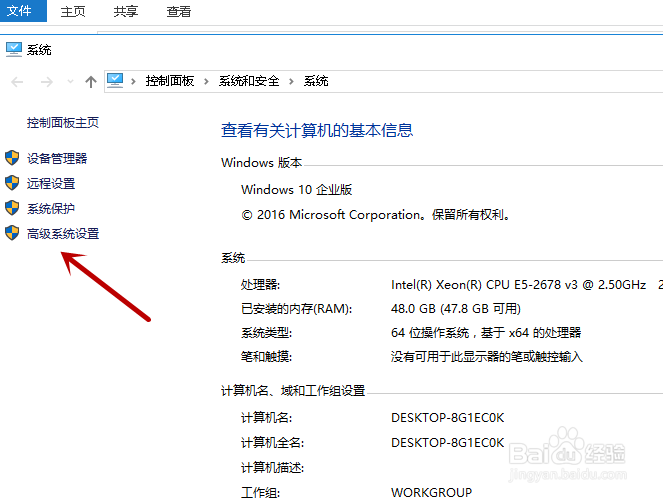Click the 系统类型 label
The image size is (663, 498).
(266, 333)
